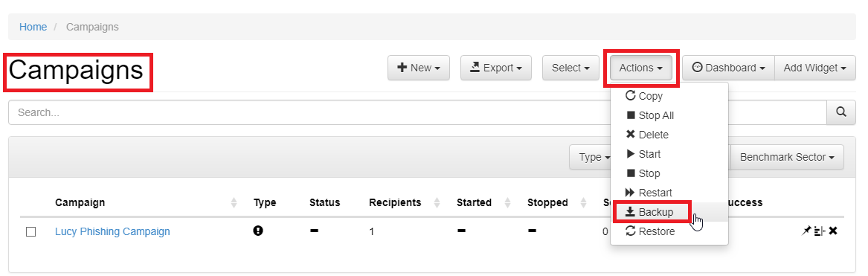Click the exclamation type icon in campaign row
Screen dimensions: 868x276
point(258,231)
